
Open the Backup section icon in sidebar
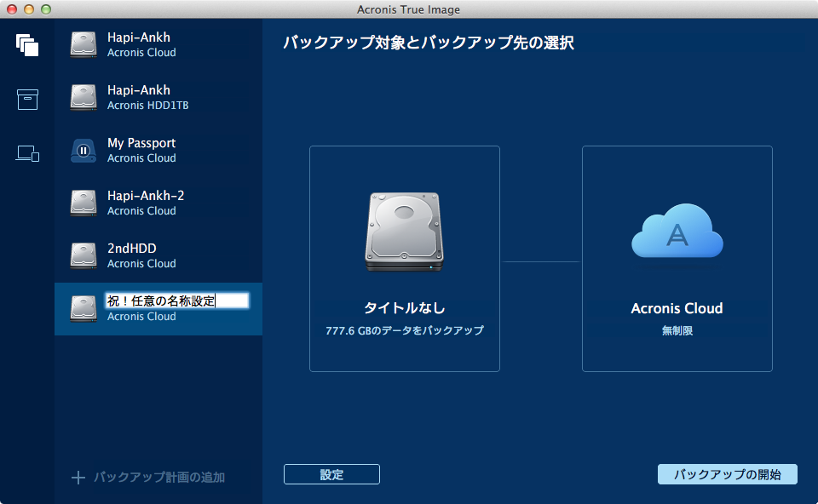(27, 45)
